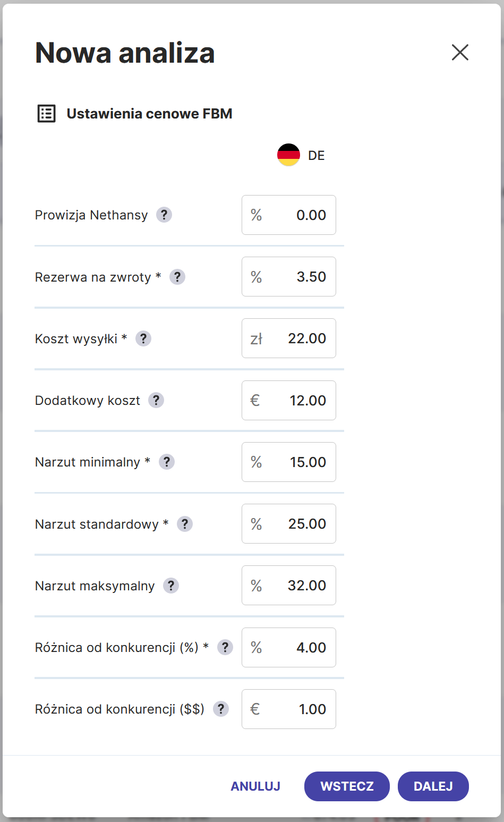Image resolution: width=504 pixels, height=822 pixels.
Task: Show help for Narzut standardowy
Action: 185,524
